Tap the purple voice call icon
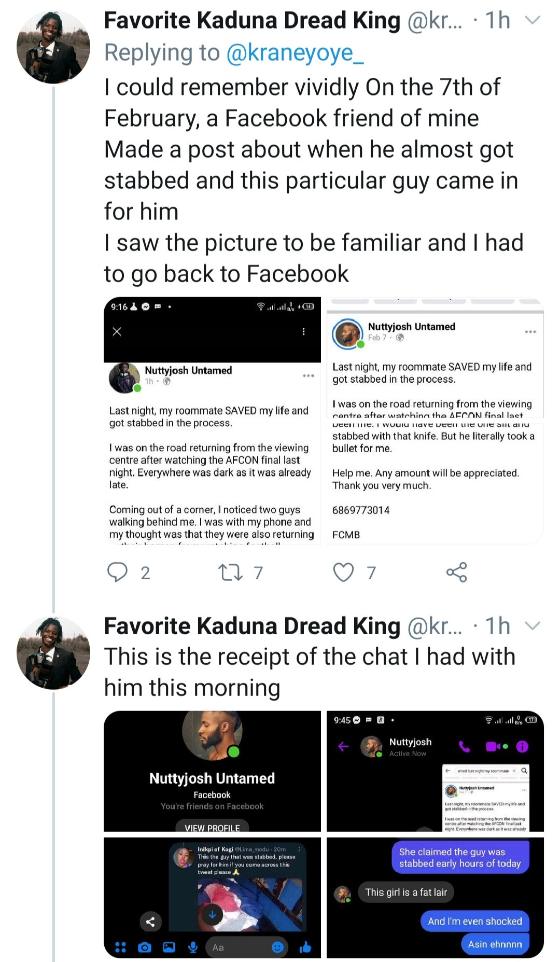 [x=465, y=747]
